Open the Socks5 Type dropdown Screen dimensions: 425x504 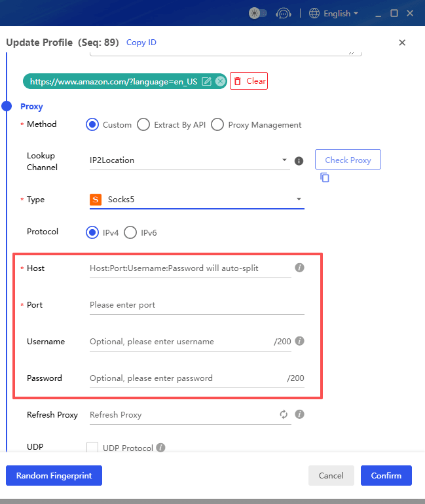point(196,200)
